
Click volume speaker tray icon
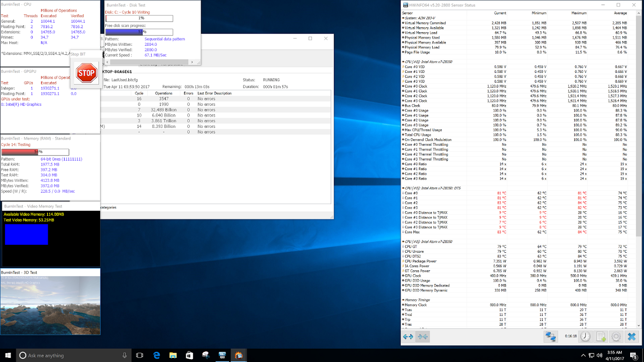(x=600, y=356)
